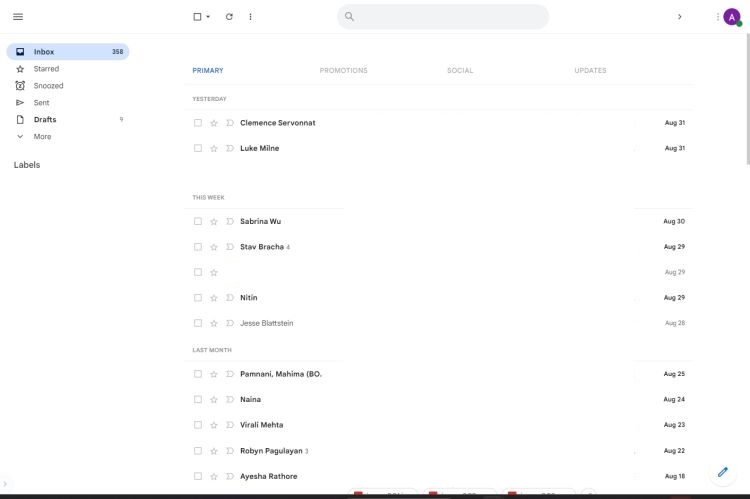Expand More in the left sidebar

[41, 136]
